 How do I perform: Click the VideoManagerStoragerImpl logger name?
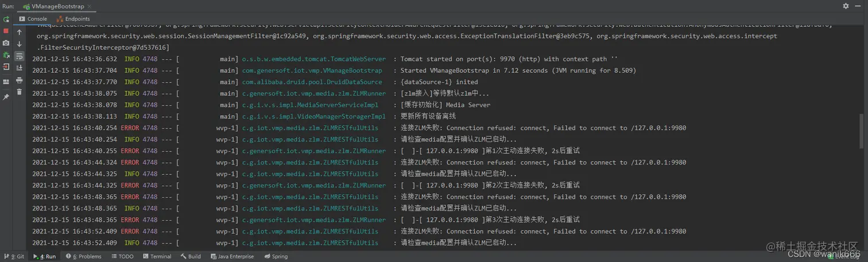314,116
